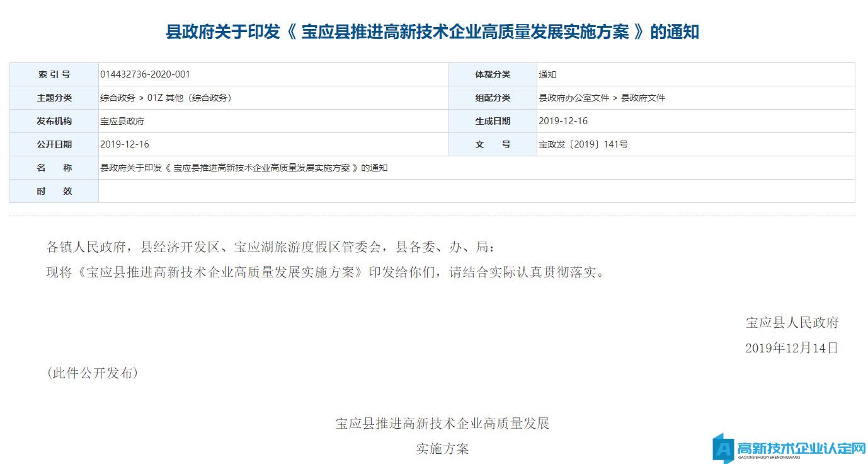Select the 生成日期 value 2019-12-16
Viewport: 868px width, 464px height.
click(563, 121)
